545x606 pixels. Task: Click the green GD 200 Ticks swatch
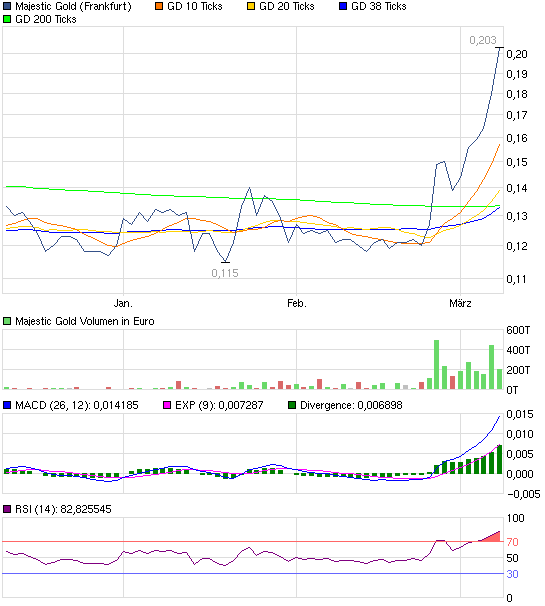[7, 19]
